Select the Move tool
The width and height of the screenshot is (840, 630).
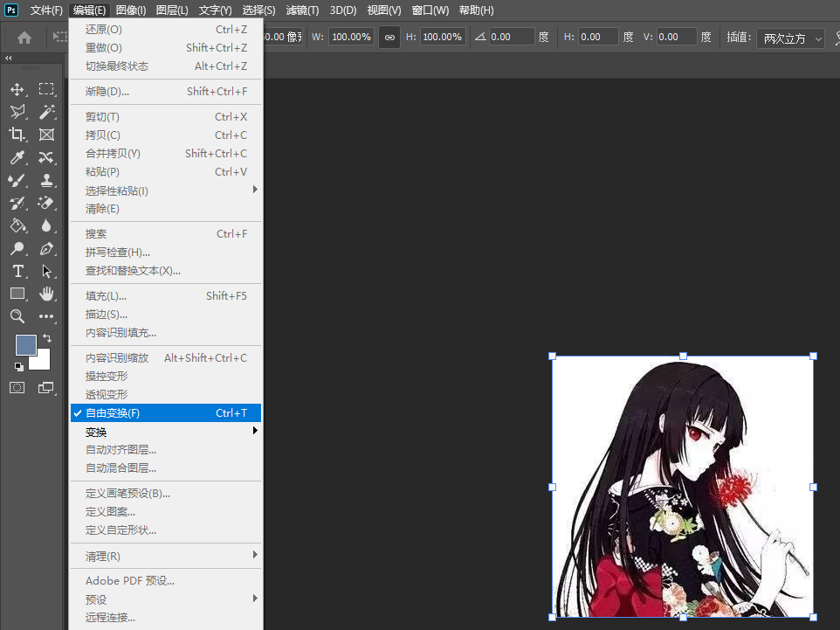pyautogui.click(x=17, y=89)
